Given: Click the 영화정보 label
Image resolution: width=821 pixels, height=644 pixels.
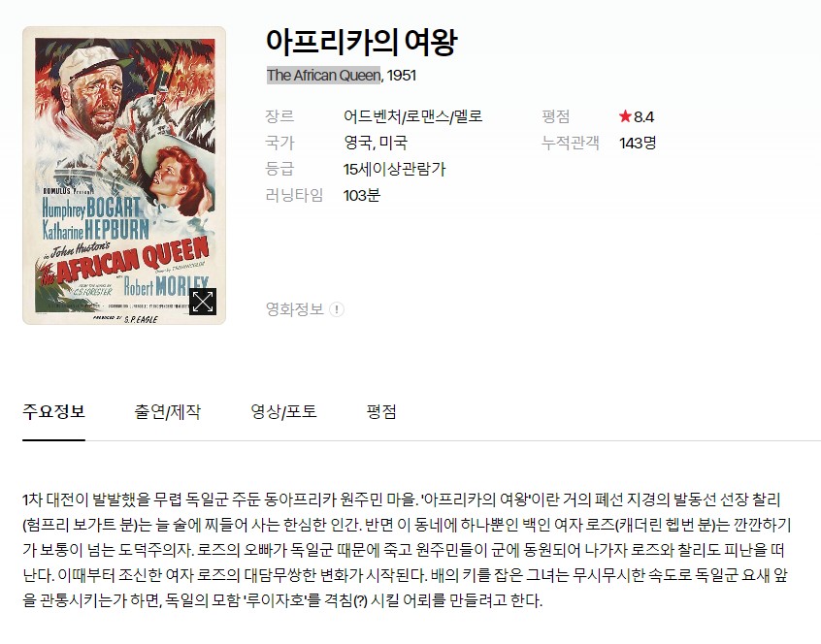Looking at the screenshot, I should [295, 309].
